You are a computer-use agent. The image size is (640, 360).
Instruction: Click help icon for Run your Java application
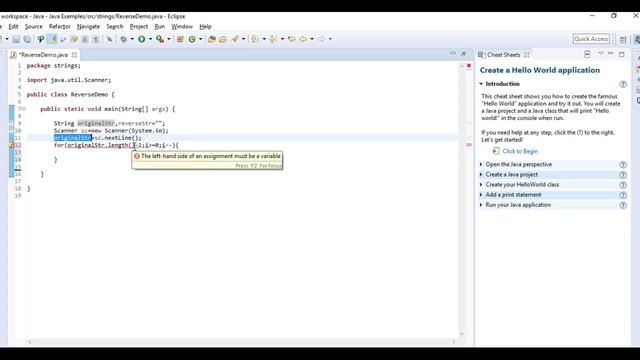[x=623, y=206]
